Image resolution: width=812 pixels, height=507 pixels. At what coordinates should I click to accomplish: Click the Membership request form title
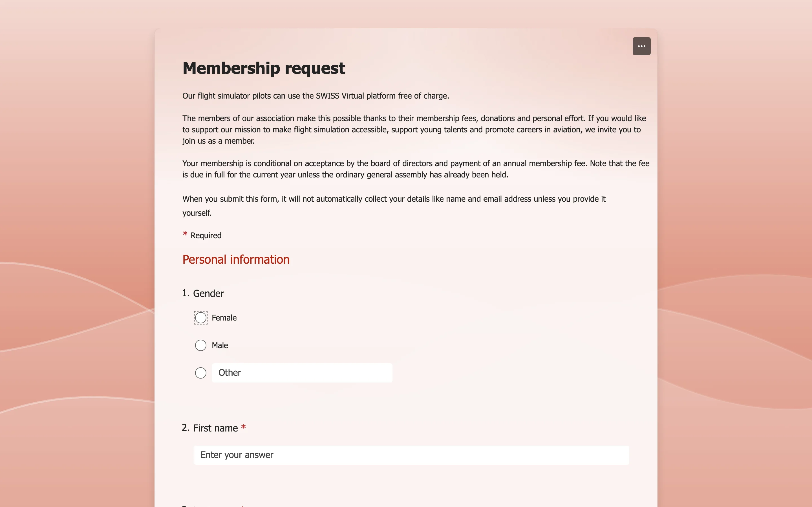click(x=263, y=68)
